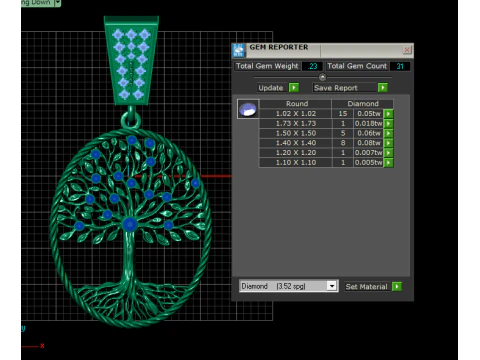The width and height of the screenshot is (480, 360).
Task: Click the Total Gem Weight value .23
Action: pyautogui.click(x=312, y=66)
